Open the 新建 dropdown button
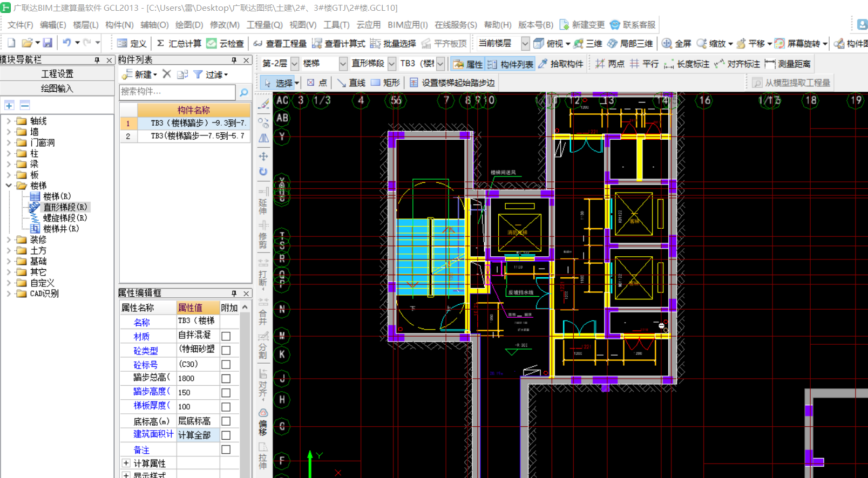This screenshot has height=478, width=868. click(139, 74)
